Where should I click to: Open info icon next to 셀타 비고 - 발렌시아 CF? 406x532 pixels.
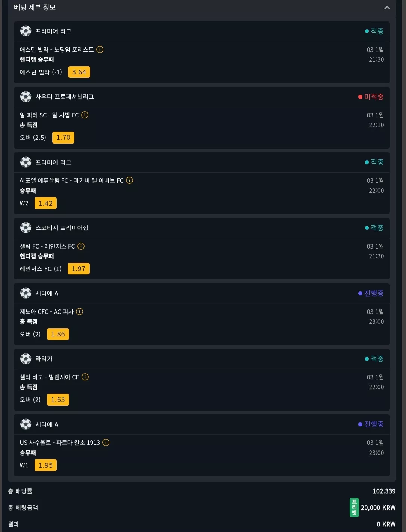85,377
